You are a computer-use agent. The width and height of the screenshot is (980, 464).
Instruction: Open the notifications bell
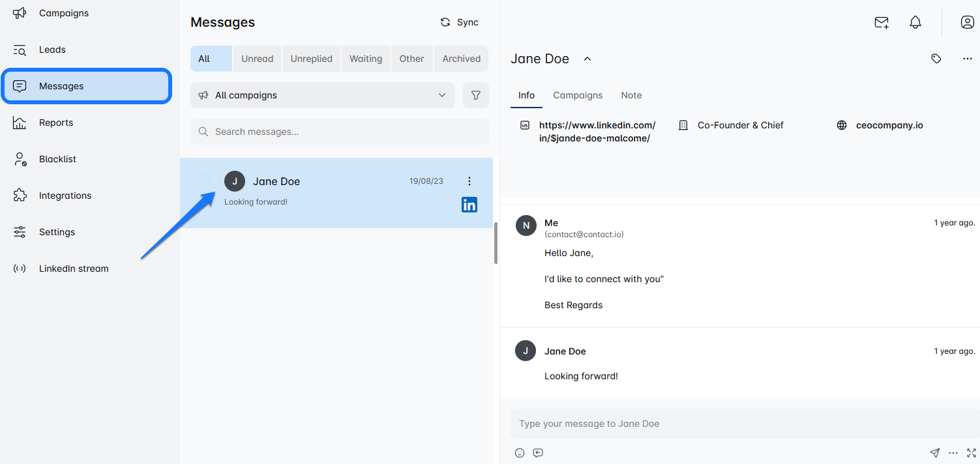(x=915, y=22)
